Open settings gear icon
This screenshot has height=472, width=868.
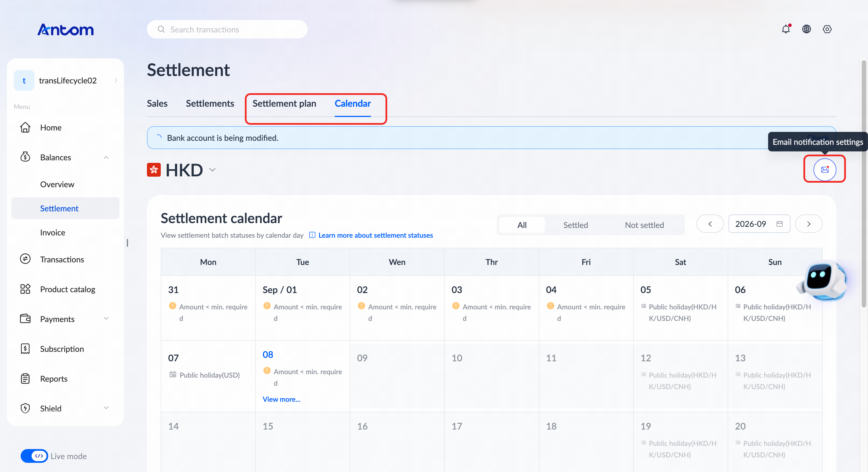coord(827,29)
